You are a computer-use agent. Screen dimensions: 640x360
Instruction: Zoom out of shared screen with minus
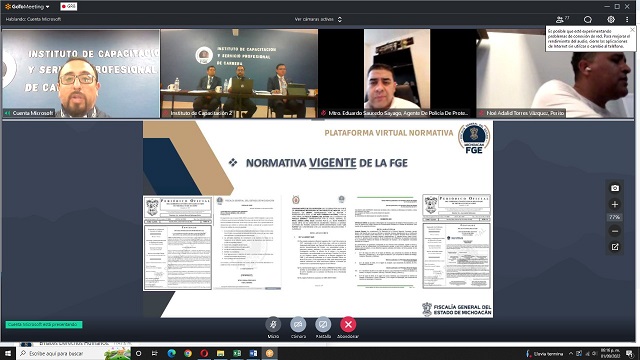click(x=615, y=231)
